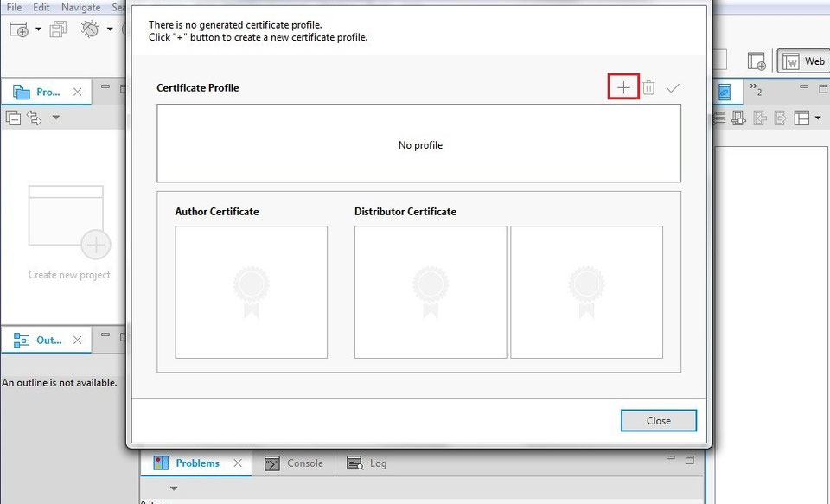Viewport: 830px width, 504px height.
Task: Click the New Project wizard icon
Action: [x=17, y=29]
